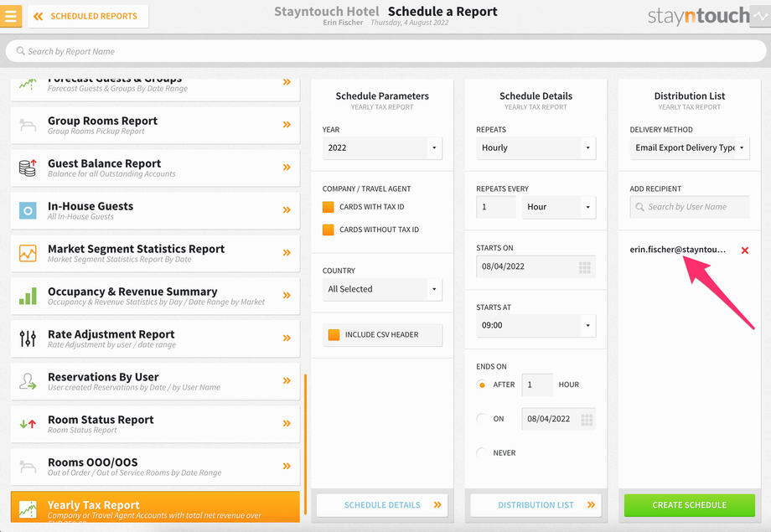Select the On radio button
Screen dimensions: 771x532
482,419
